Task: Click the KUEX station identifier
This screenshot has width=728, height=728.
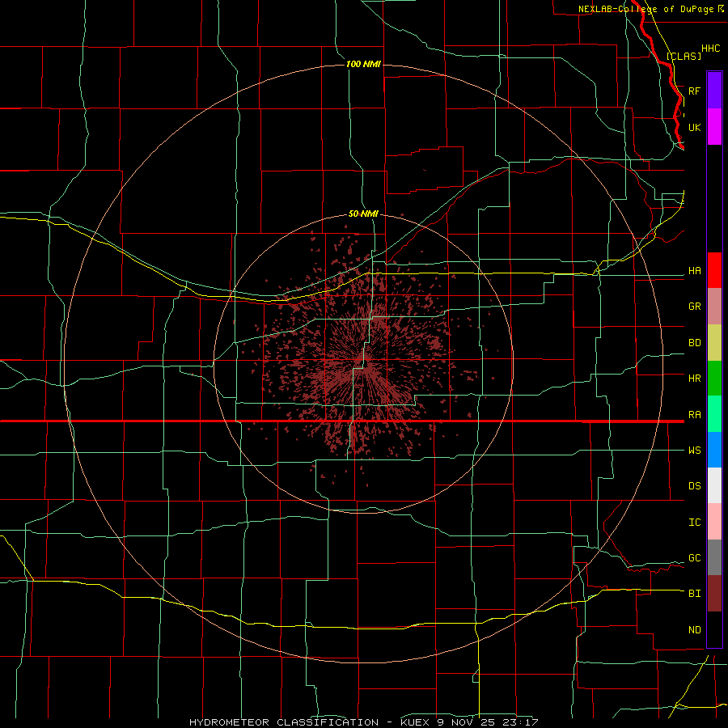Action: pos(417,722)
